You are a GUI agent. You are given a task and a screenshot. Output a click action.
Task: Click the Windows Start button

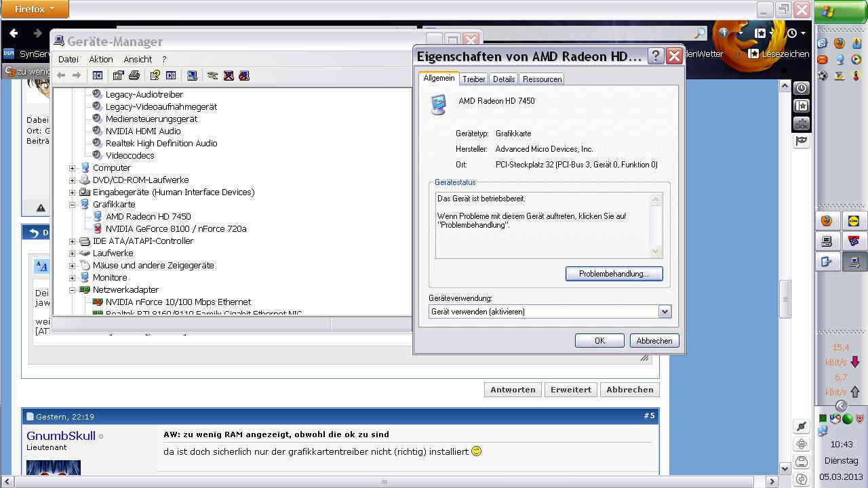click(841, 12)
